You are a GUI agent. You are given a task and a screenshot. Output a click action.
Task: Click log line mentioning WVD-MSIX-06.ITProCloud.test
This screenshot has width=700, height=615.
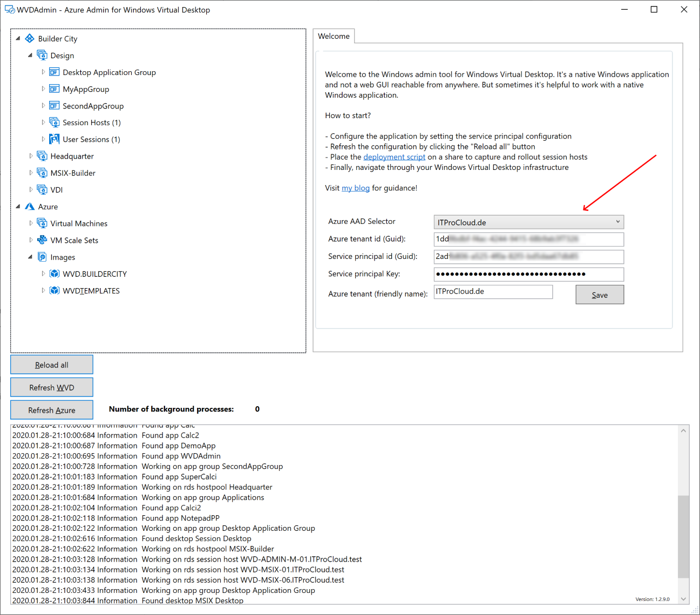pos(178,580)
